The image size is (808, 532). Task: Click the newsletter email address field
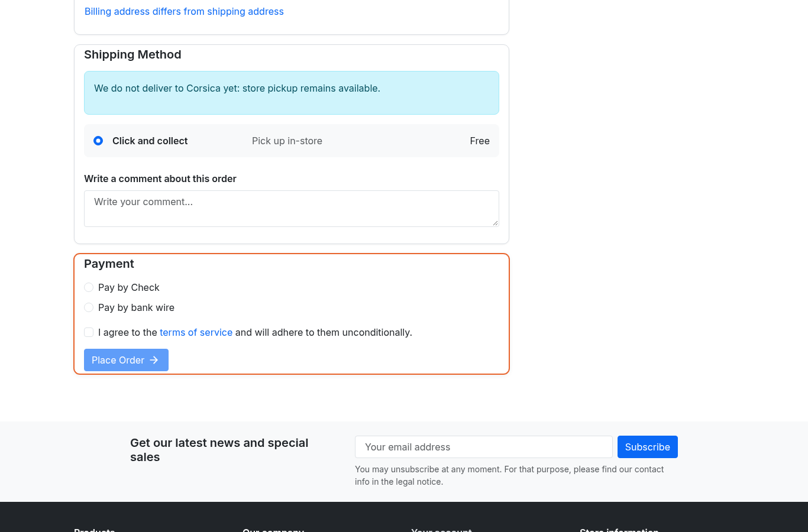484,447
